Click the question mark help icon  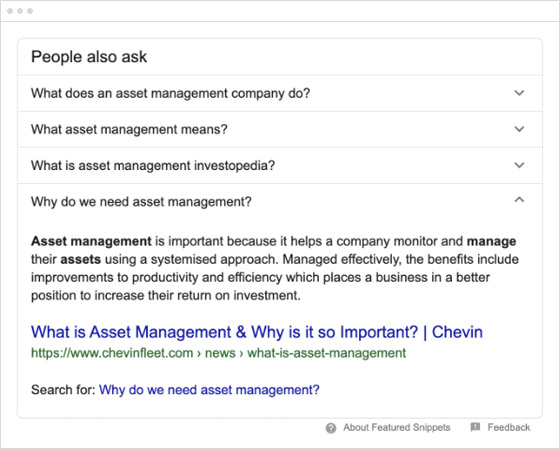click(331, 428)
